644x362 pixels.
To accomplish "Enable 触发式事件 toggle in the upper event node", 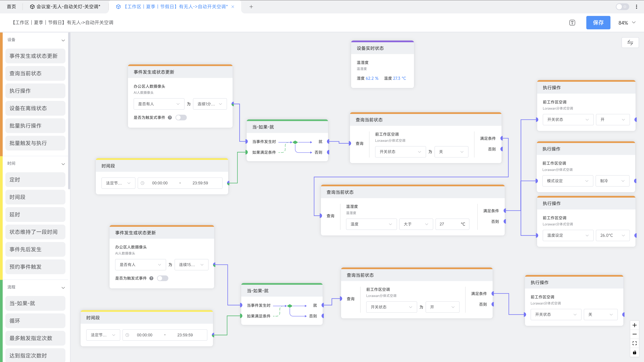I will click(x=181, y=117).
